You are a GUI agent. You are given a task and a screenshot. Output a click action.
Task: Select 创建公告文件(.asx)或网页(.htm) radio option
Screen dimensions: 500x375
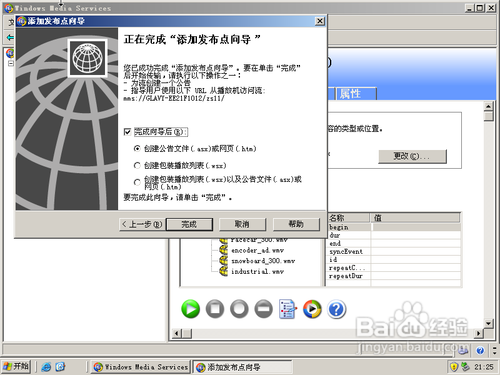(x=137, y=149)
